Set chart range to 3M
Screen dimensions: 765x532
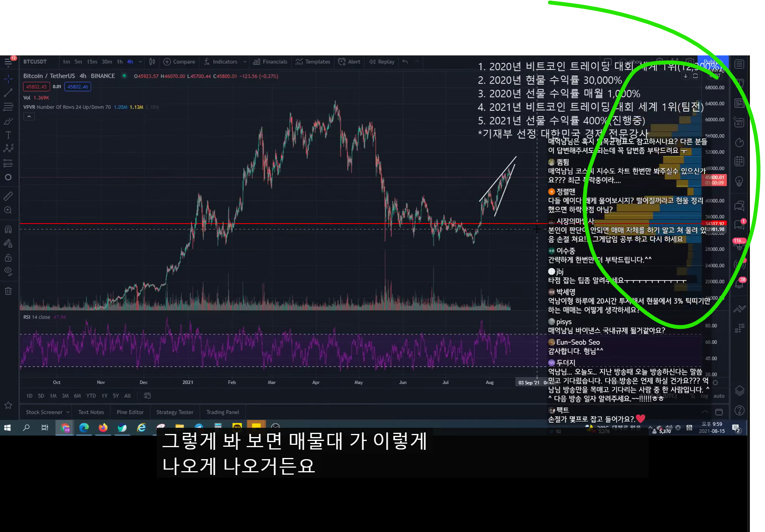click(65, 396)
